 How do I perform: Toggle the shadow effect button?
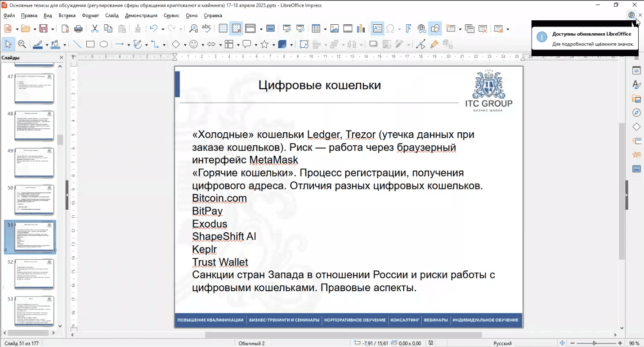click(x=373, y=45)
